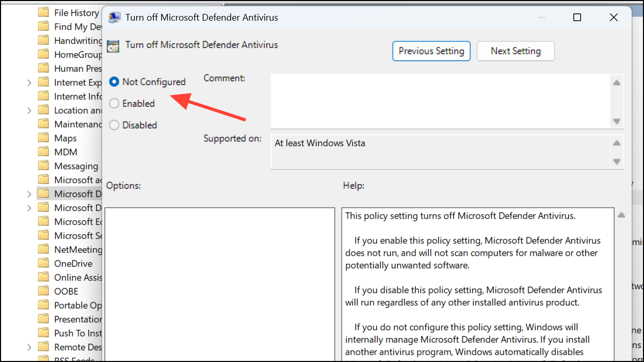The height and width of the screenshot is (362, 644).
Task: Select the Not Configured radio button
Action: pyautogui.click(x=114, y=81)
